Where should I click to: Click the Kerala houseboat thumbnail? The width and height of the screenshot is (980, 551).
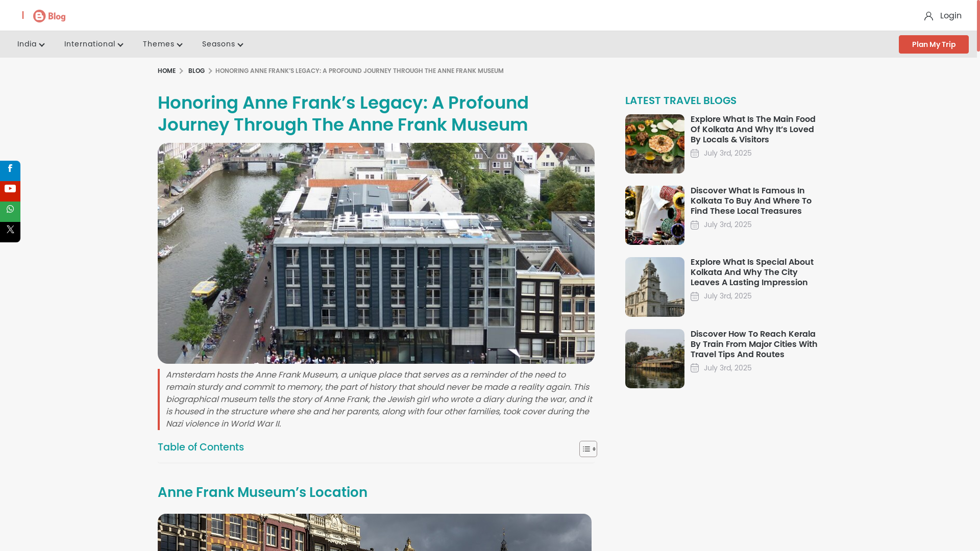pos(655,359)
